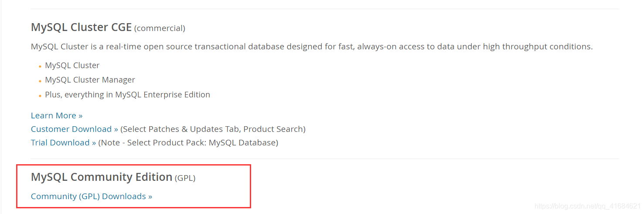Click the (commercial) label beside the heading
Screen dimensions: 644x214
point(160,28)
